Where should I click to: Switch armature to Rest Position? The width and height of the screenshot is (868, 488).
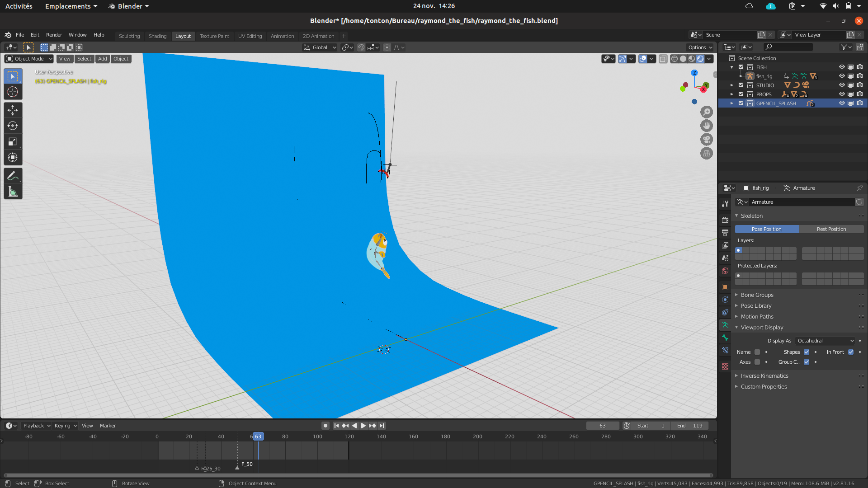tap(832, 229)
